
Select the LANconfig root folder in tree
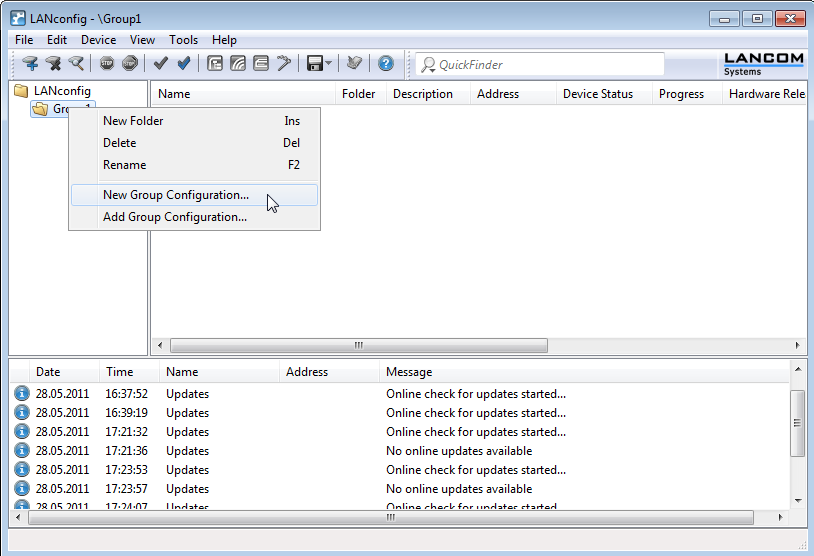[61, 91]
